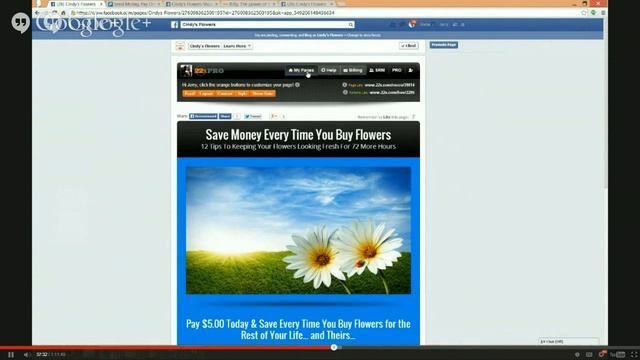
Task: Click the daisies landscape image
Action: [298, 230]
